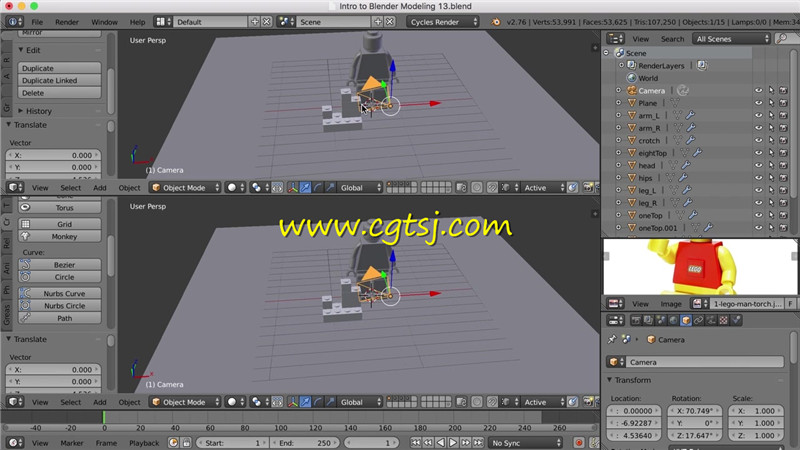Click the Delete button in Edit panel
The image size is (800, 450).
(x=59, y=93)
